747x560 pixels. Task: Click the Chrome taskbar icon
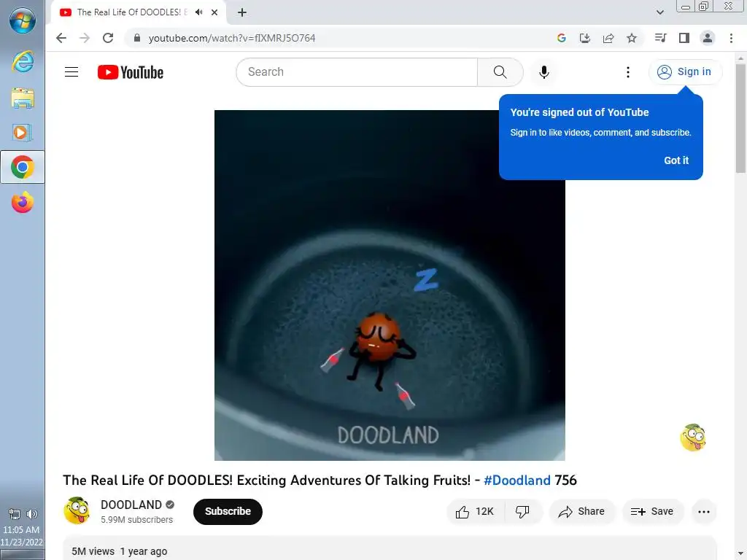click(x=23, y=167)
